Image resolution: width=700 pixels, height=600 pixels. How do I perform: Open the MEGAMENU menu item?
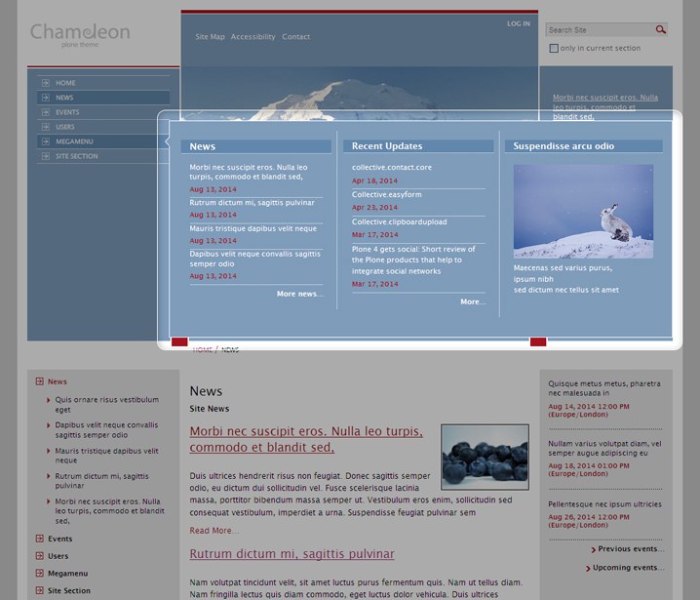click(x=103, y=141)
